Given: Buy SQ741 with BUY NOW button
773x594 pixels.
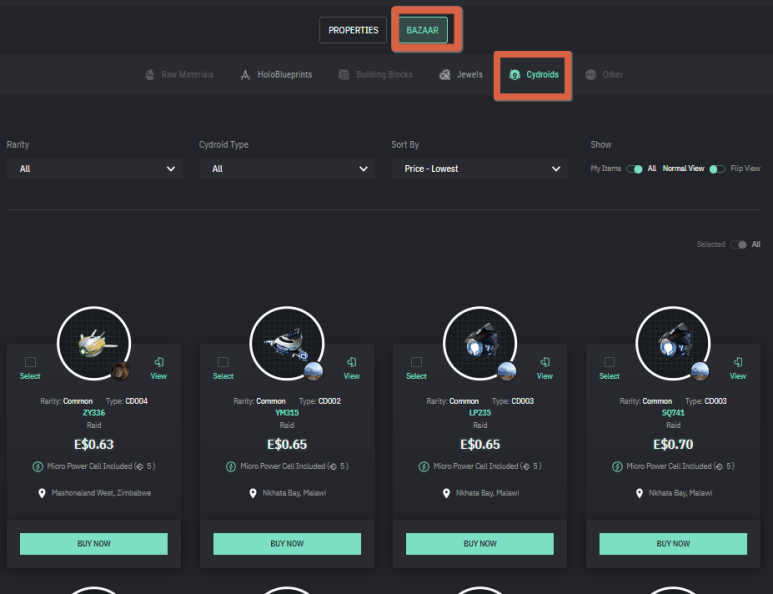Looking at the screenshot, I should (x=673, y=544).
